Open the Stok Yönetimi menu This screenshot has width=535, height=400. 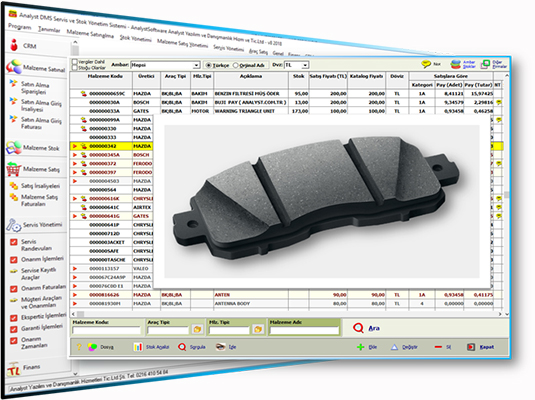click(135, 38)
